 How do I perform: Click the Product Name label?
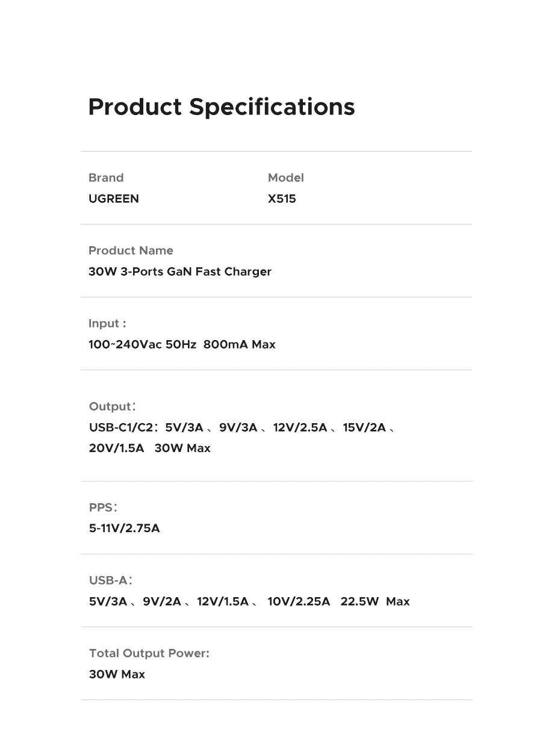click(131, 250)
